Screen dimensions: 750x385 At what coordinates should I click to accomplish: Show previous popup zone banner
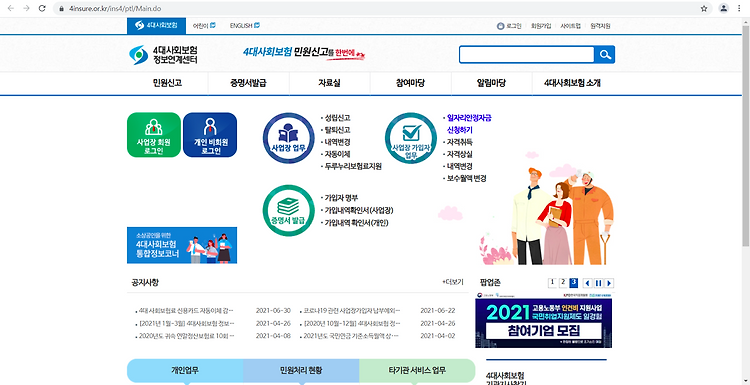587,283
